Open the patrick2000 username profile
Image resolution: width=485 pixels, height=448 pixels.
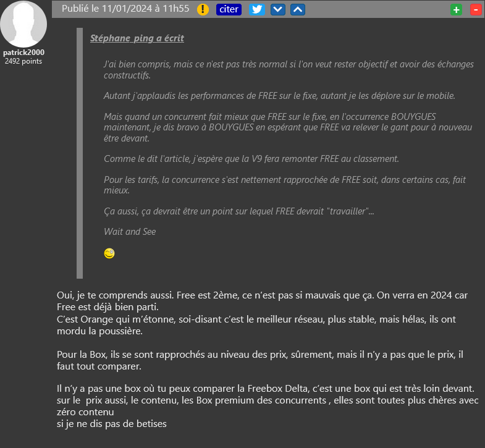pyautogui.click(x=24, y=53)
